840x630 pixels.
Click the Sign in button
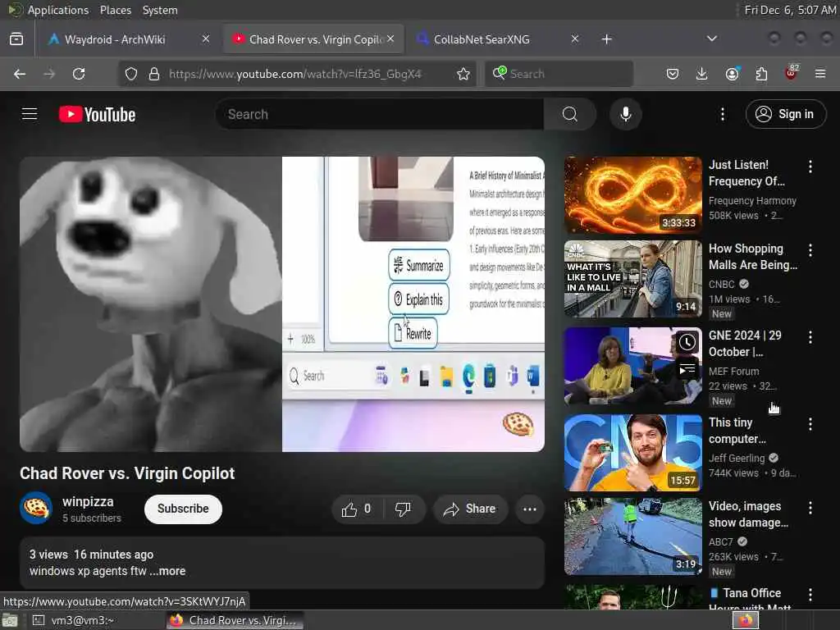[785, 114]
